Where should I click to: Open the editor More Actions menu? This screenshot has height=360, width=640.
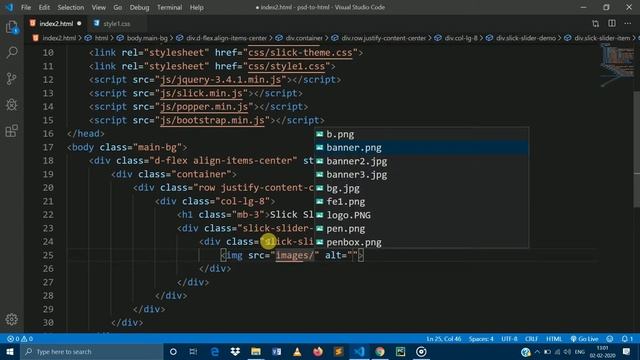click(x=627, y=24)
